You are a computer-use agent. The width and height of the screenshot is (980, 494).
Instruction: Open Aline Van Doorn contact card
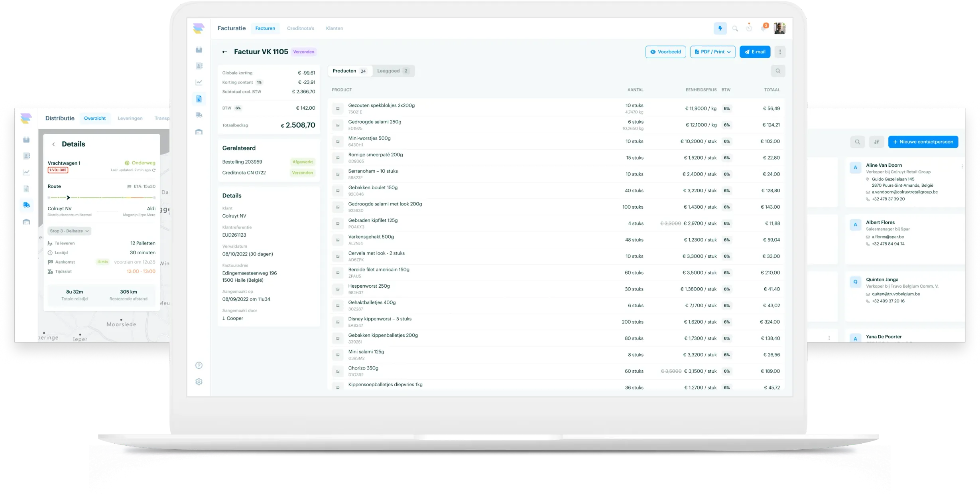pos(905,182)
